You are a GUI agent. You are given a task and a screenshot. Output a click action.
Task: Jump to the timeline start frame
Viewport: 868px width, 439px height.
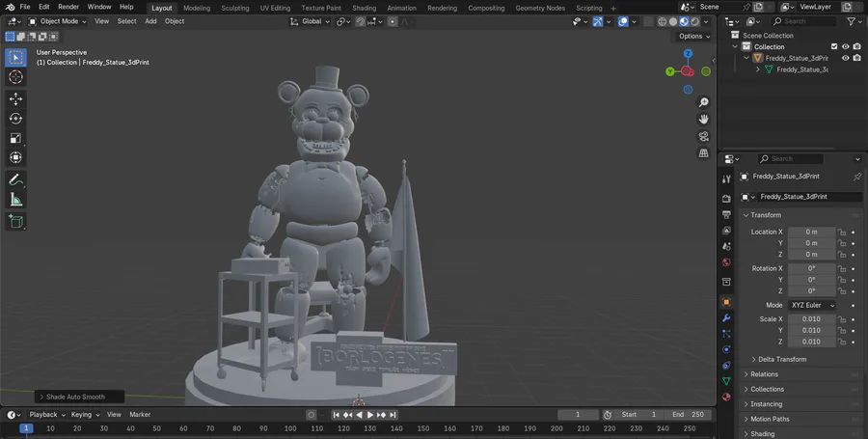[336, 415]
